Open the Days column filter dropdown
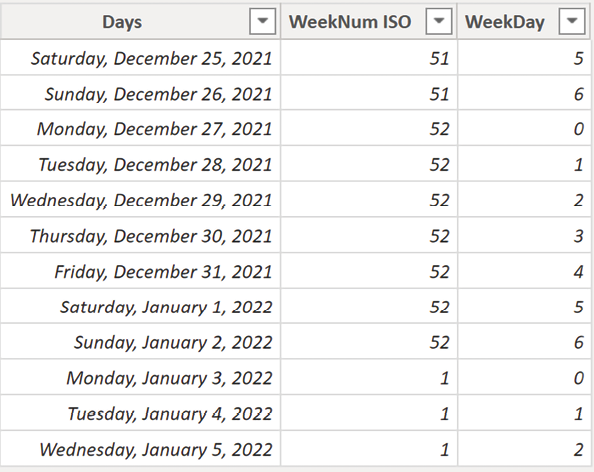594x472 pixels. (263, 21)
